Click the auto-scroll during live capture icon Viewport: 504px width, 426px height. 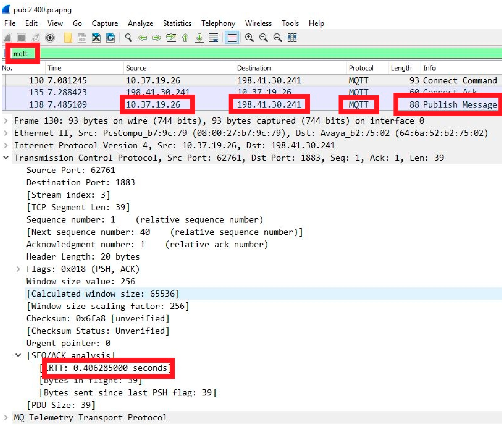pos(214,38)
